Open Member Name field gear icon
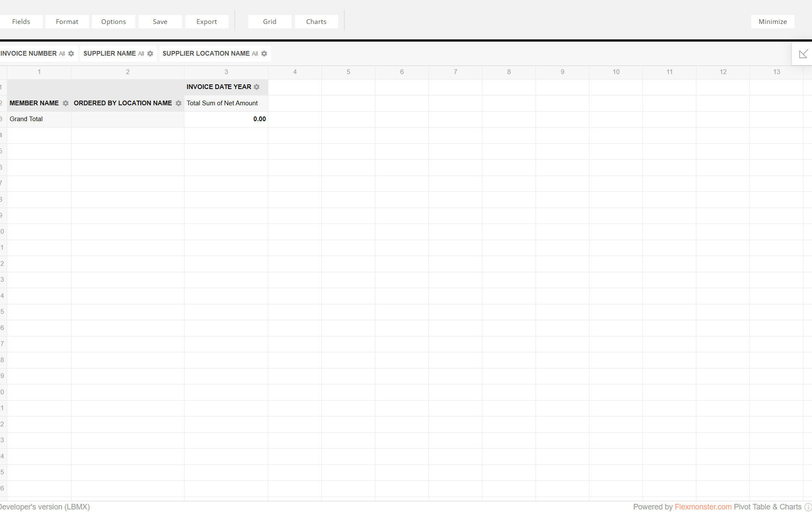The height and width of the screenshot is (512, 812). tap(65, 103)
